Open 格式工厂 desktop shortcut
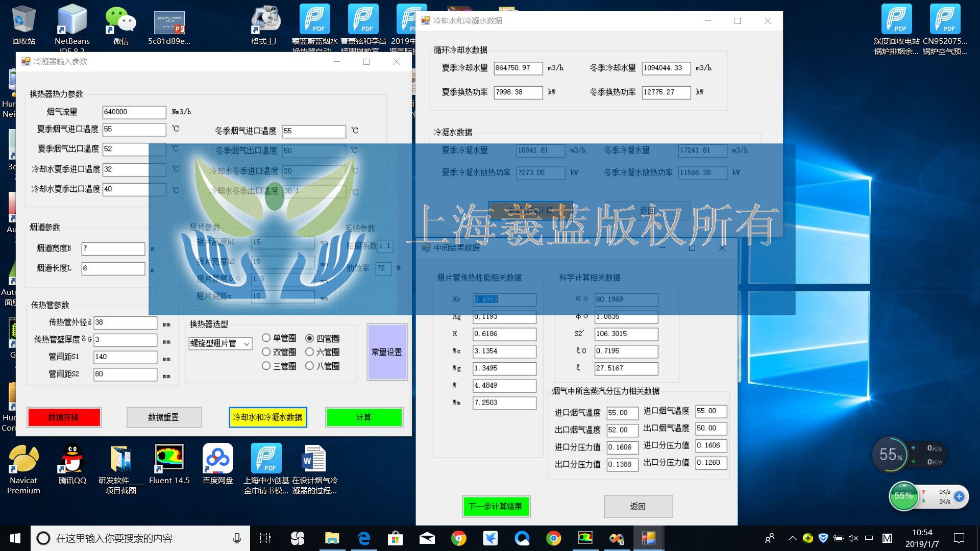The image size is (980, 551). click(266, 24)
